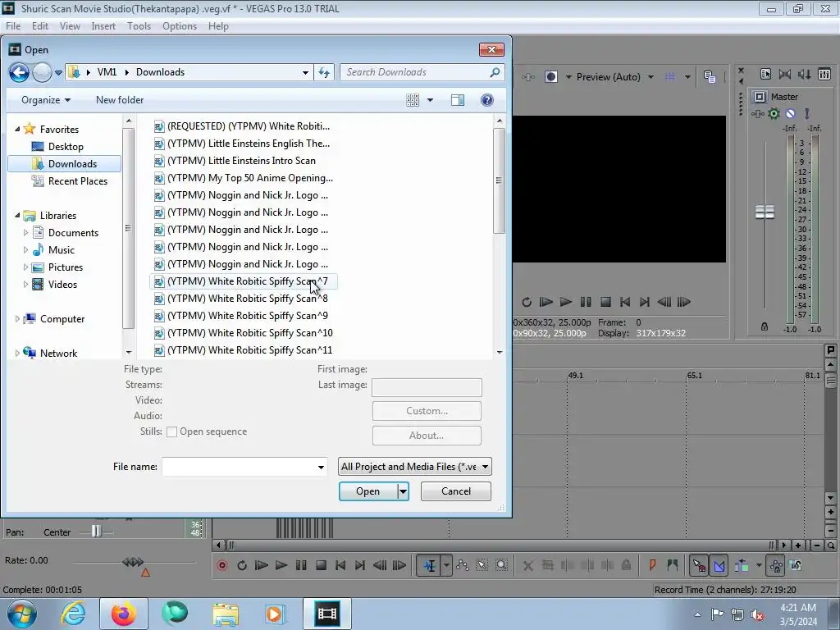Click Play From Start in video preview
Image resolution: width=840 pixels, height=630 pixels.
(x=546, y=302)
